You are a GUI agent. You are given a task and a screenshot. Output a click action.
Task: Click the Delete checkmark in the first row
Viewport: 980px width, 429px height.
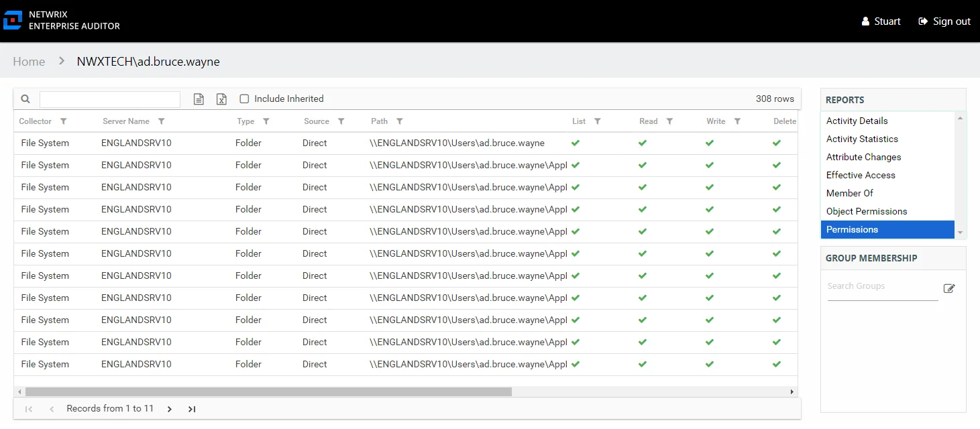tap(777, 143)
